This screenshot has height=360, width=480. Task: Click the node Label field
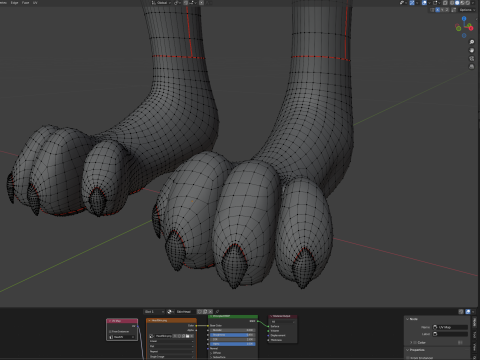coord(450,334)
